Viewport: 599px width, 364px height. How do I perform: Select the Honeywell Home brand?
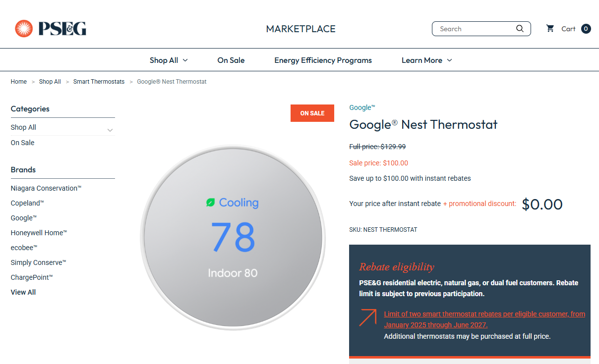coord(39,233)
